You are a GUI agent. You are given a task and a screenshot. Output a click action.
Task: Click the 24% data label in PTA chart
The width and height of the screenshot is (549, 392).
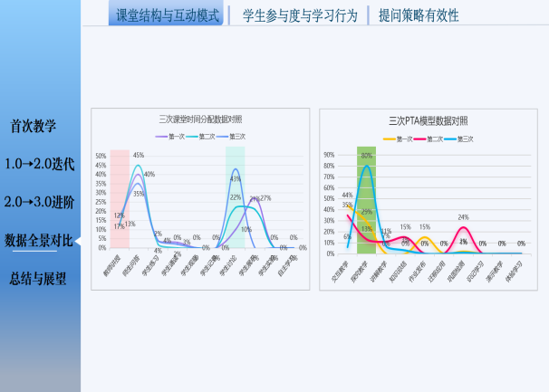[x=463, y=217]
